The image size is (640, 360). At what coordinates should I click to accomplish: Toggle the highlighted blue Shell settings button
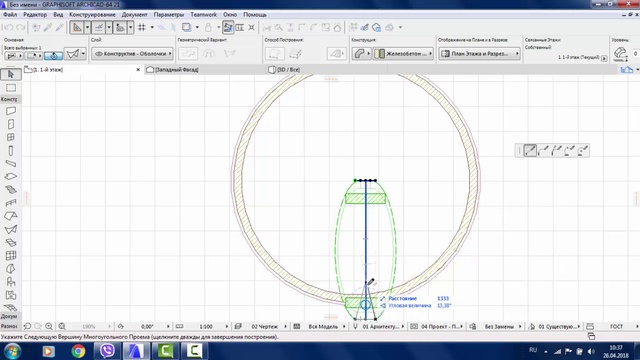click(x=53, y=55)
